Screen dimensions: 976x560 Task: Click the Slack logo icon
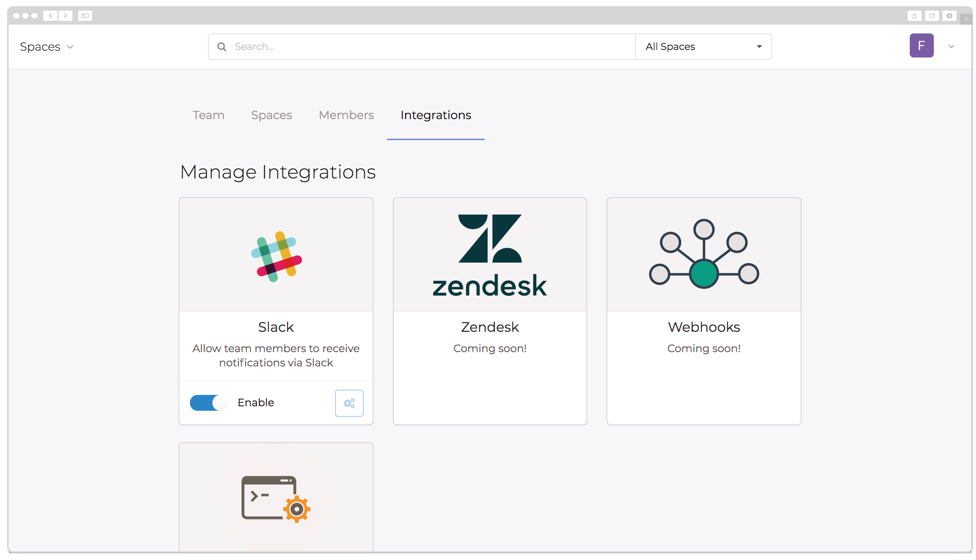[276, 256]
